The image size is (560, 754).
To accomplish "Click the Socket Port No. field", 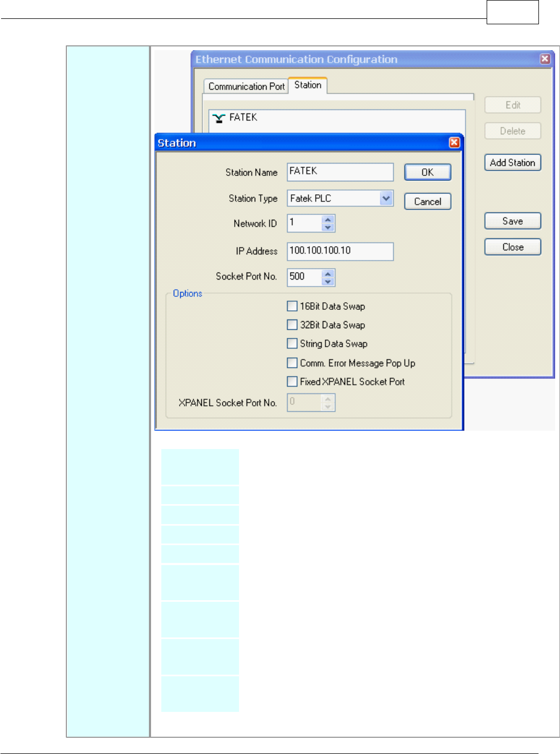I will tap(304, 277).
